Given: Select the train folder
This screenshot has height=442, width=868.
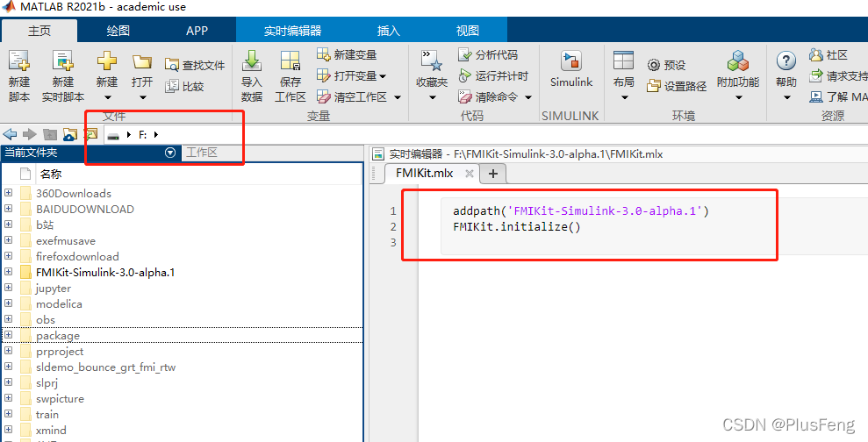Looking at the screenshot, I should [x=47, y=414].
